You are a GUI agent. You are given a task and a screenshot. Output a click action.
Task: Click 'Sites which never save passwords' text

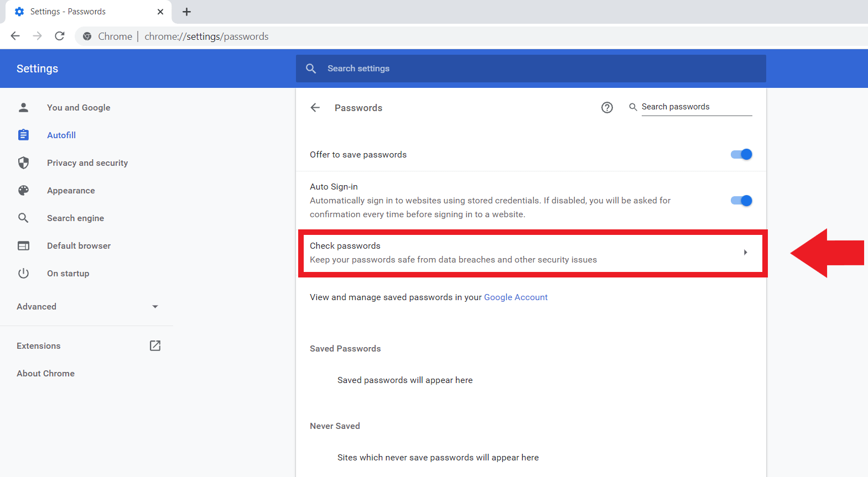[438, 457]
